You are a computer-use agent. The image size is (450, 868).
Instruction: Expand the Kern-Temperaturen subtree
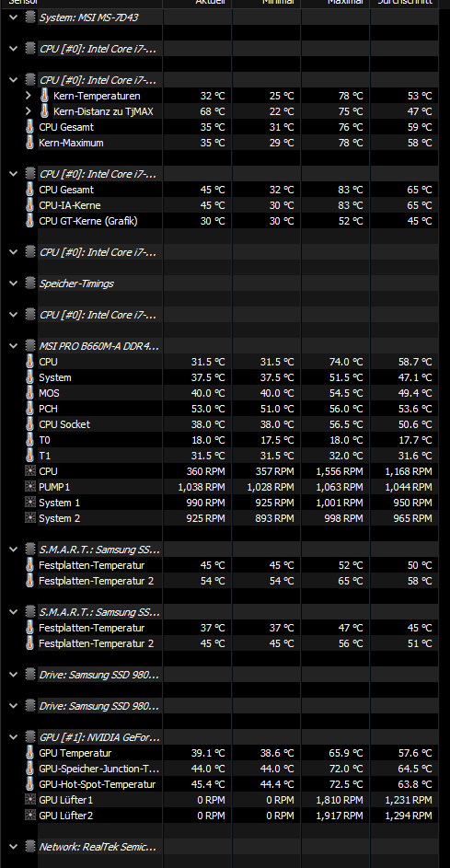coord(29,96)
